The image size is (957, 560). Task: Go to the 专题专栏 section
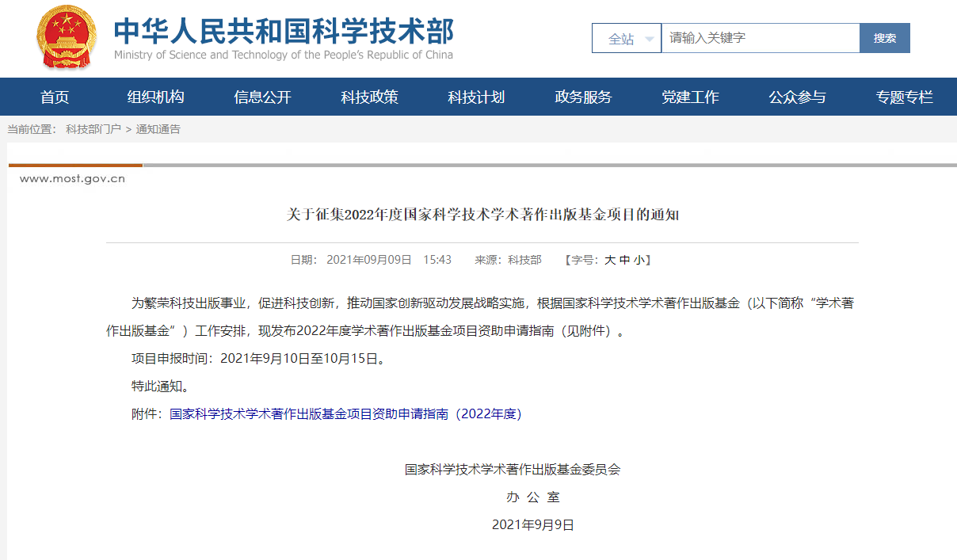pos(905,97)
